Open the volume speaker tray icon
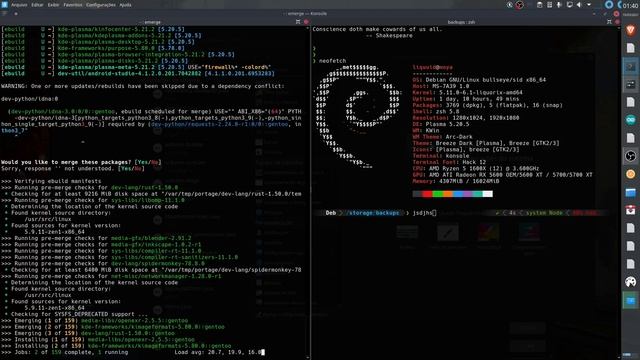Screen dimensions: 640x360 [579, 5]
